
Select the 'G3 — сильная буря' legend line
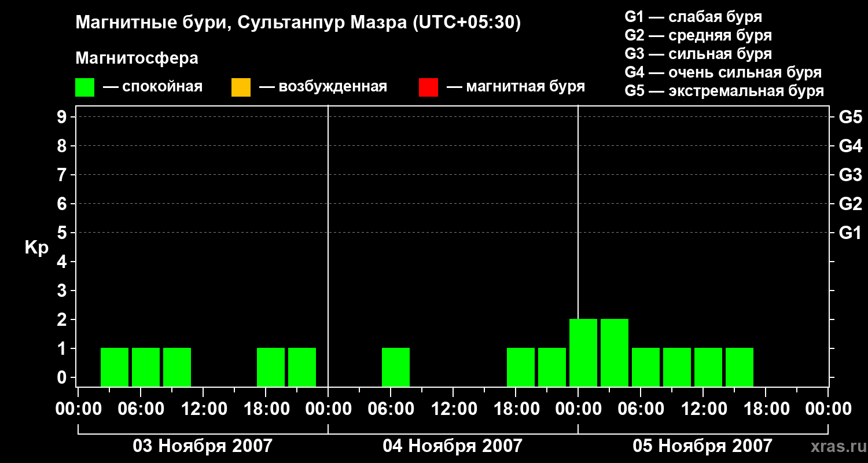click(x=698, y=54)
